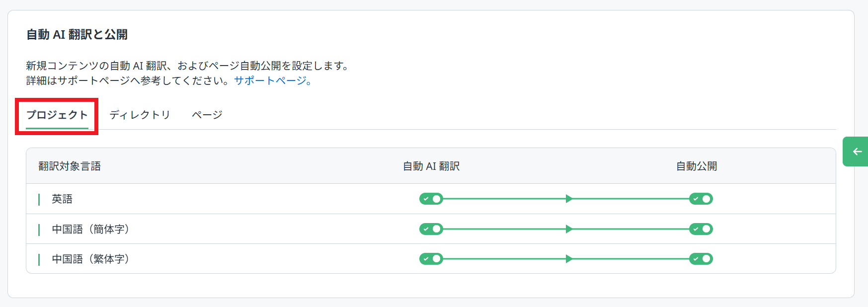Click the 翻訳対象言語 column header
868x307 pixels.
pyautogui.click(x=70, y=166)
